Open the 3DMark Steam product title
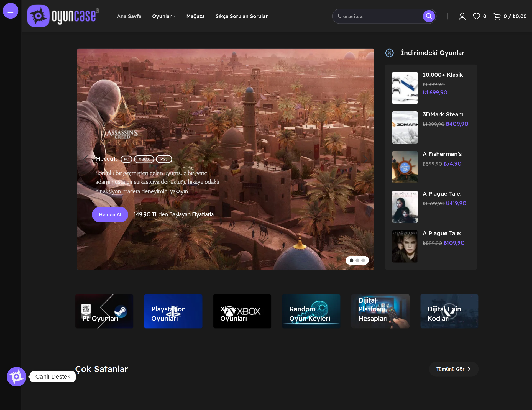532x410 pixels. [443, 114]
